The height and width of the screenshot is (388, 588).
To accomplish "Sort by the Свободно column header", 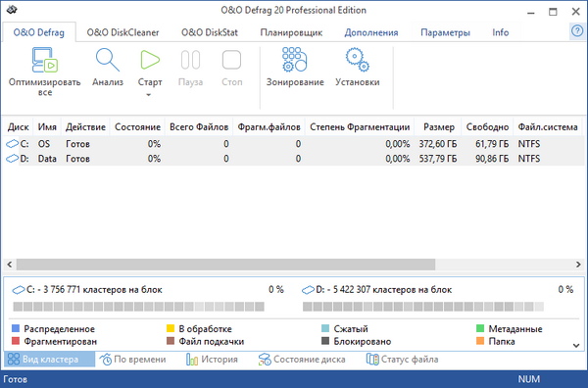I will 487,127.
